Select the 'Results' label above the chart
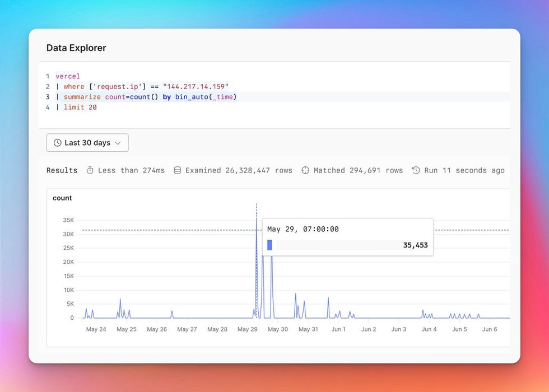Viewport: 549px width, 392px height. click(x=62, y=170)
